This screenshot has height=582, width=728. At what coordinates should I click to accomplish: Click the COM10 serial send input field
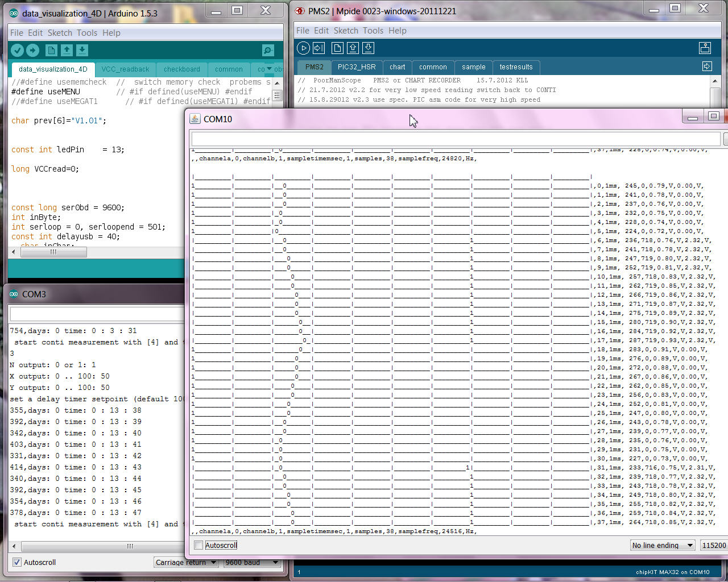455,139
